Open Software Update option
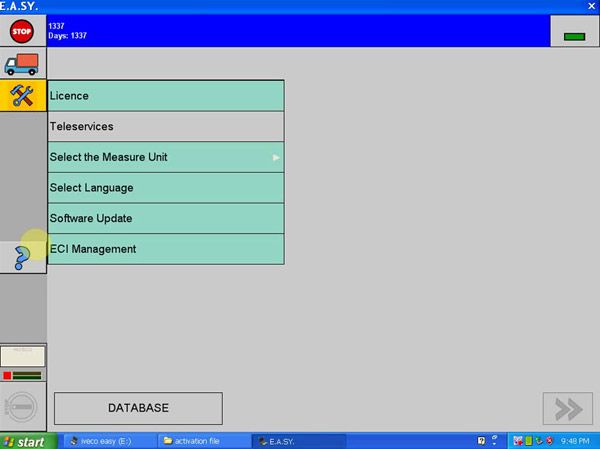 pyautogui.click(x=166, y=218)
